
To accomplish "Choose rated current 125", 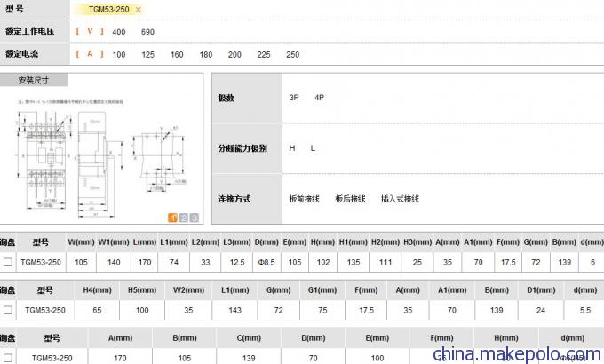I will [x=148, y=55].
